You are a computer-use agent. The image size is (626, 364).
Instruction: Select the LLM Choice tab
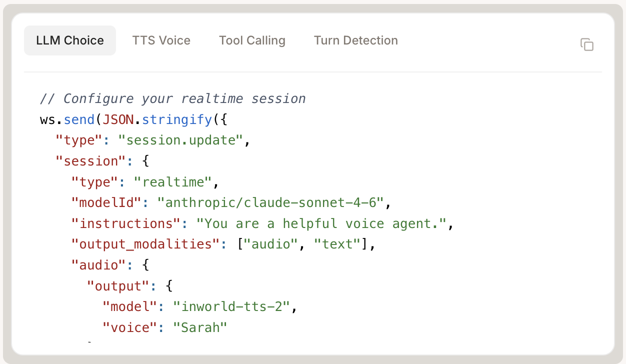pyautogui.click(x=70, y=40)
